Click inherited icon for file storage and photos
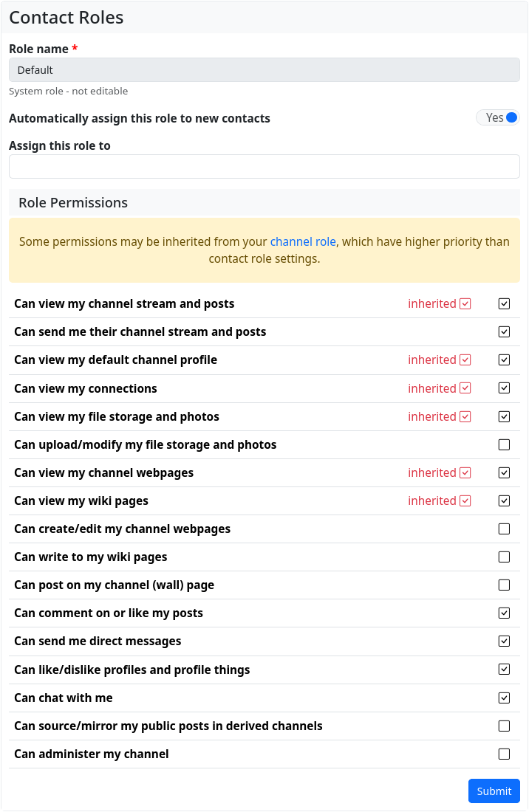The image size is (529, 812). (465, 417)
